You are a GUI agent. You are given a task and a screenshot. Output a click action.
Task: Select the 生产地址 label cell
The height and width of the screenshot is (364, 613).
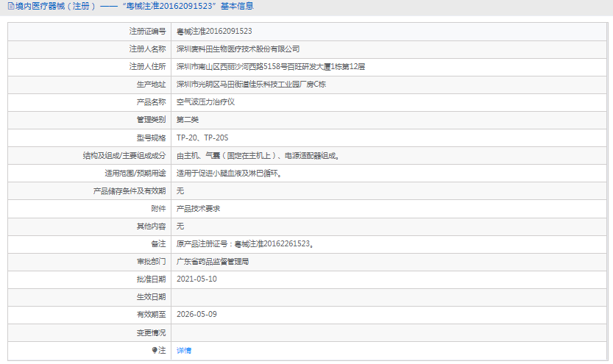[90, 85]
